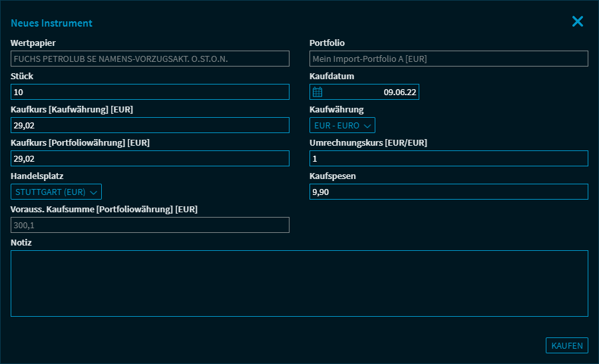599x364 pixels.
Task: Select the Kaufkurs [Portfoliowährung] input field
Action: click(150, 159)
